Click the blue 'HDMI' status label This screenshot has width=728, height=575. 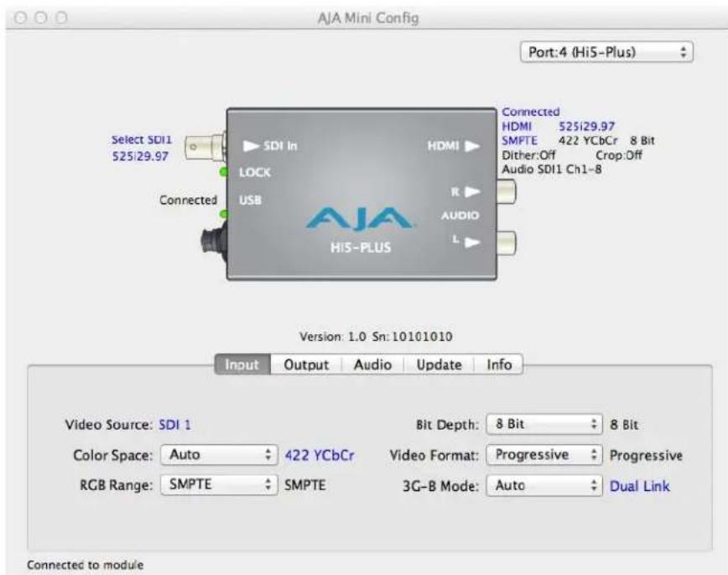point(517,126)
